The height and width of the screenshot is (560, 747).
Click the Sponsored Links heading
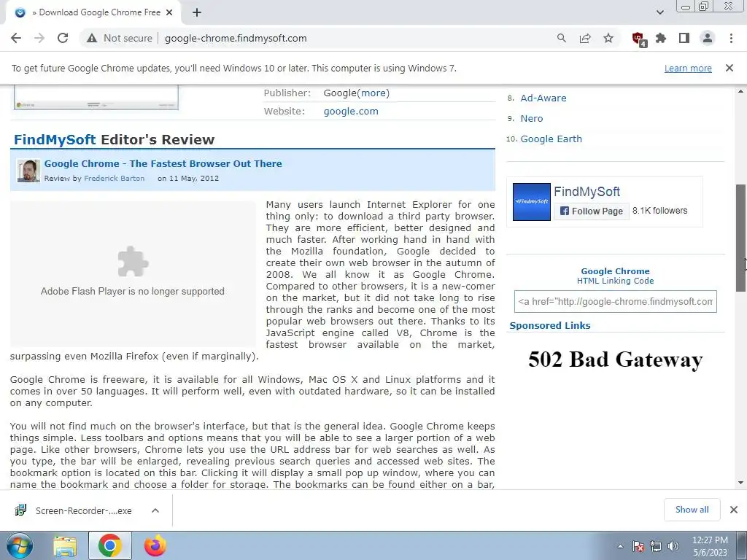550,326
